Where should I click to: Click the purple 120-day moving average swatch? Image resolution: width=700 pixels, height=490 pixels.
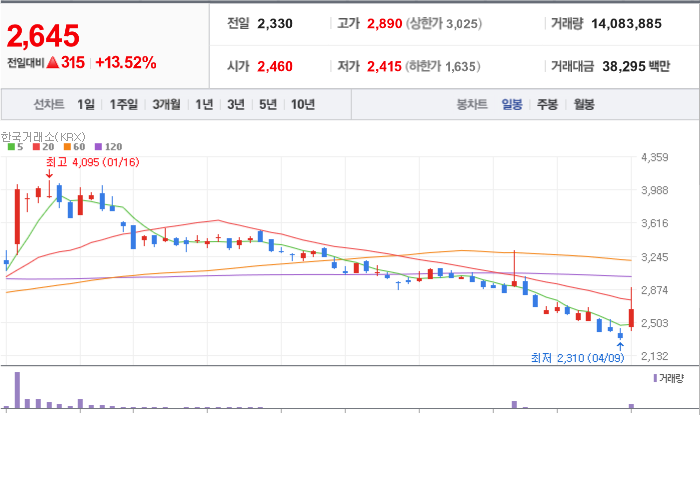[99, 147]
